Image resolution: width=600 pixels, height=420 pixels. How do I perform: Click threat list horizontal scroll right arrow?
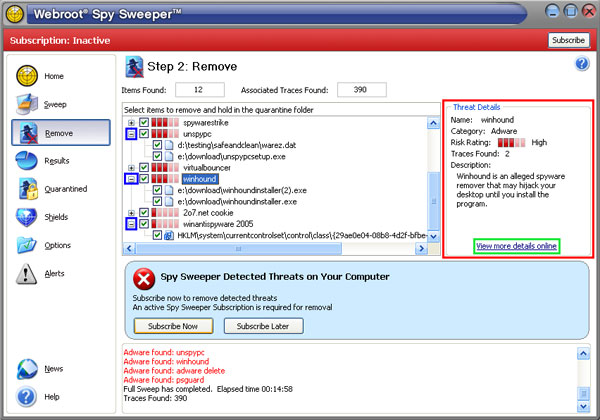point(421,249)
